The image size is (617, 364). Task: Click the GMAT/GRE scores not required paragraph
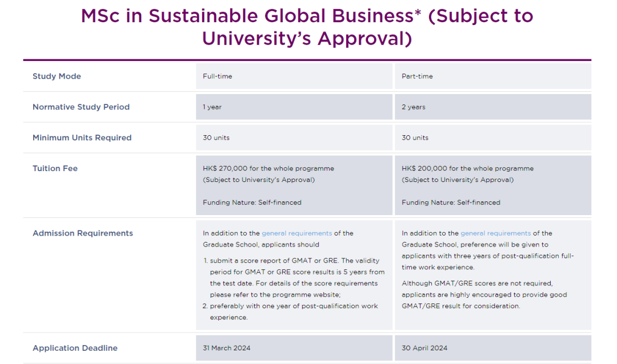coord(484,294)
